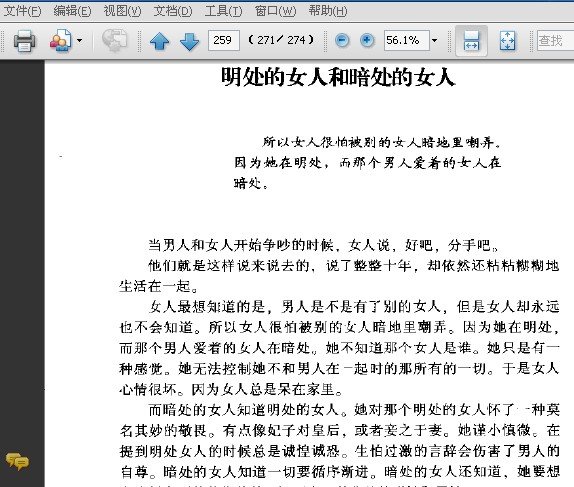The image size is (574, 487).
Task: Click the greyed-out speech bubble toolbar icon
Action: [114, 40]
